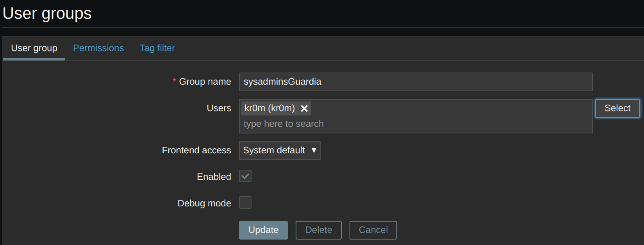Viewport: 644px width, 245px height.
Task: Switch to the Permissions tab
Action: click(98, 48)
